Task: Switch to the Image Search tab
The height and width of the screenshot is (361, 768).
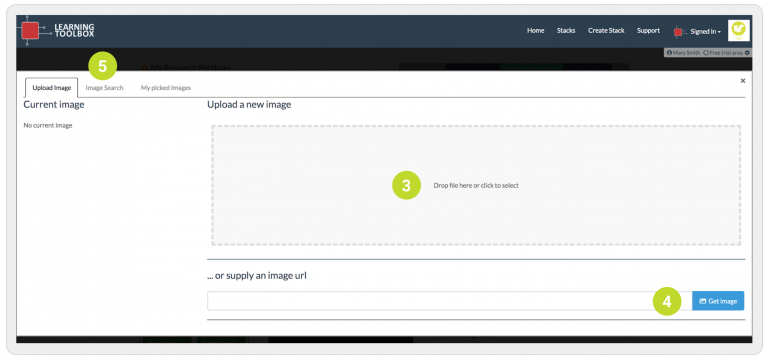Action: point(104,88)
